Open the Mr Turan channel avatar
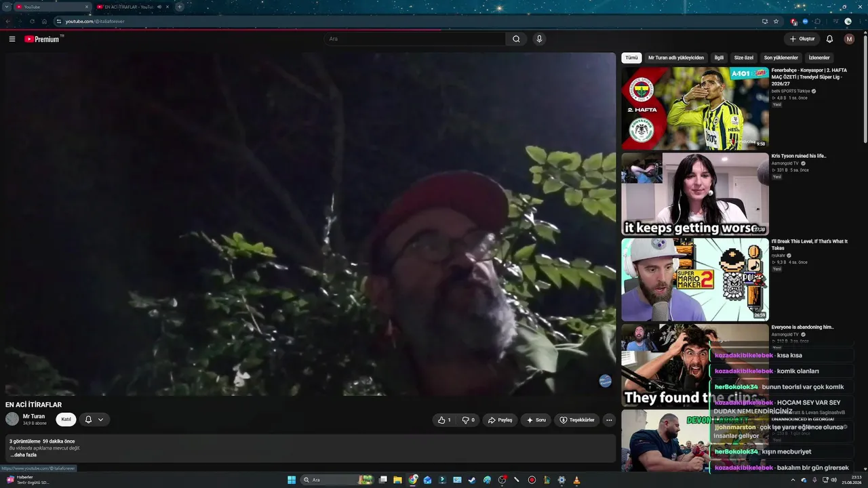This screenshot has height=488, width=868. point(12,419)
